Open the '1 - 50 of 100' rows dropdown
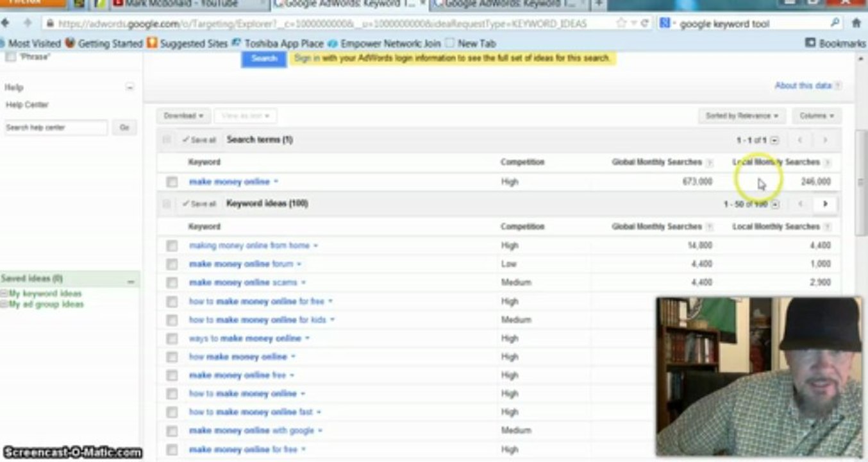The height and width of the screenshot is (462, 868). tap(774, 205)
